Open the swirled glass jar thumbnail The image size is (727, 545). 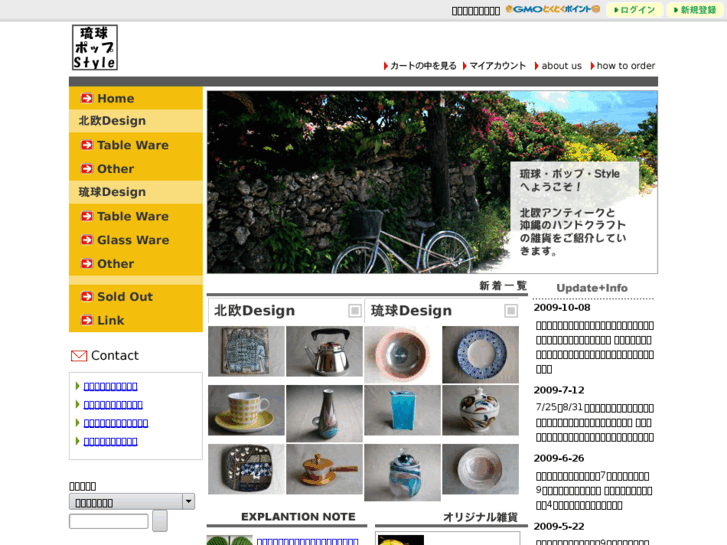(x=402, y=472)
